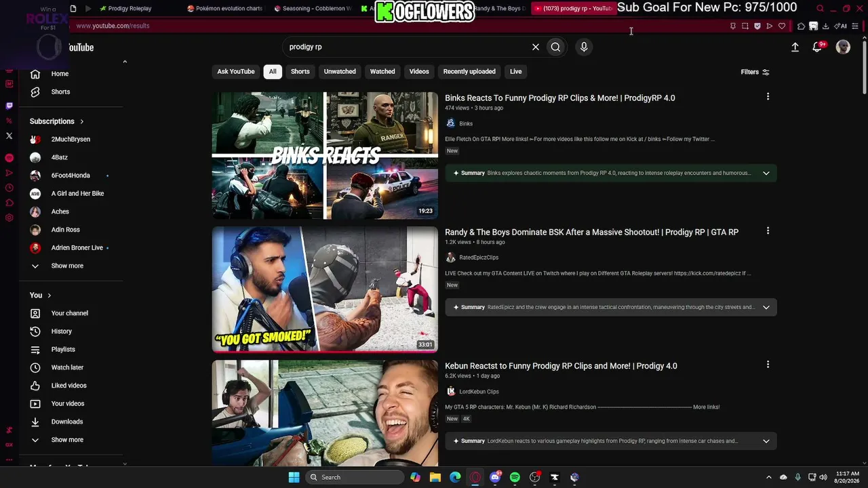Open more options for the Binks Reacts video
This screenshot has width=868, height=488.
coord(768,97)
